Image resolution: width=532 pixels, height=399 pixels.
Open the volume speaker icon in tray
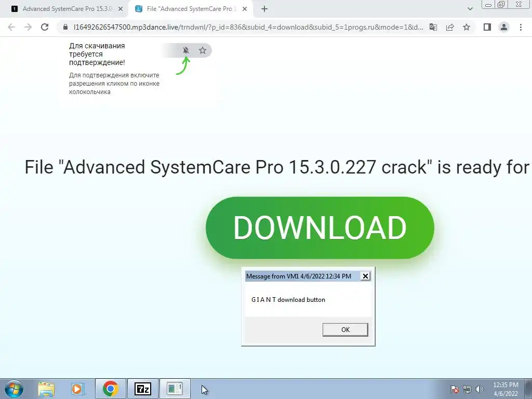pyautogui.click(x=480, y=389)
